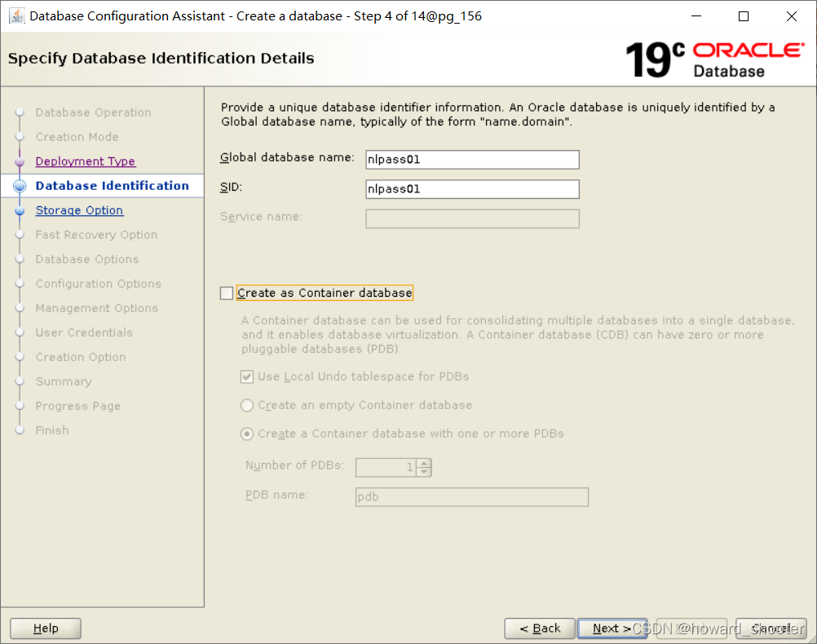817x644 pixels.
Task: Open the Storage Option step
Action: point(79,210)
